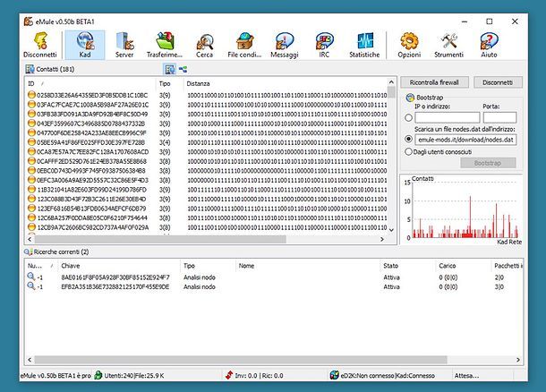The height and width of the screenshot is (392, 546).
Task: Sort searches by Carico column
Action: coord(463,266)
